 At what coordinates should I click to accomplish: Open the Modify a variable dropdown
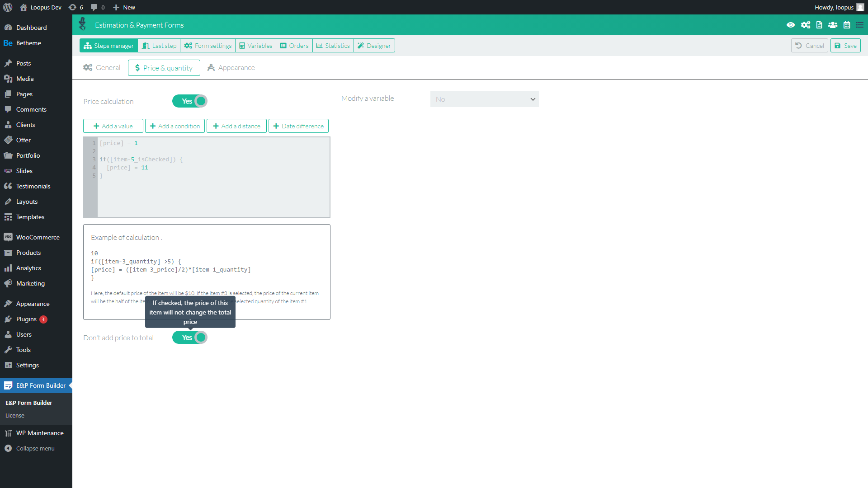484,99
